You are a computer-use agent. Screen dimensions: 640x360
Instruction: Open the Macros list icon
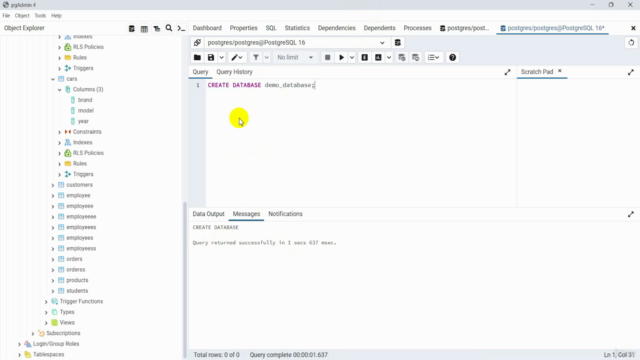click(433, 58)
